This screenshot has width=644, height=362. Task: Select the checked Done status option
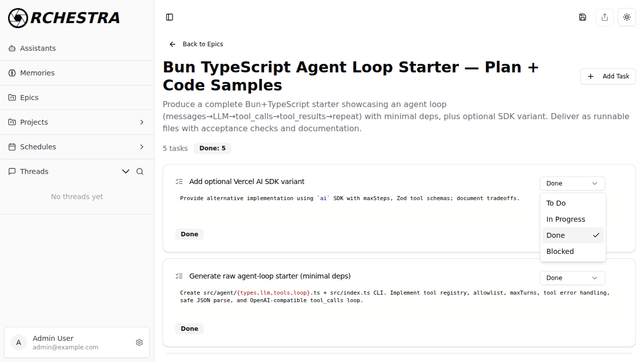coord(573,235)
